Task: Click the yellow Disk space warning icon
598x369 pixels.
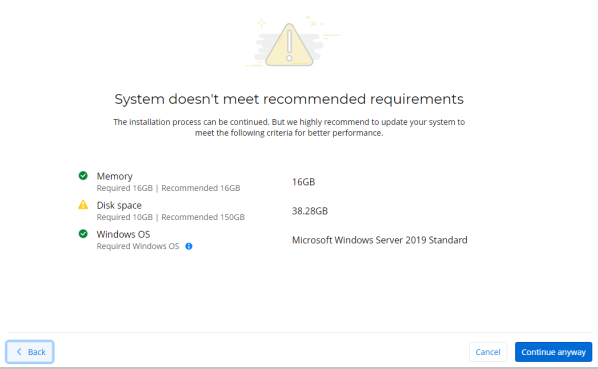Action: [83, 205]
